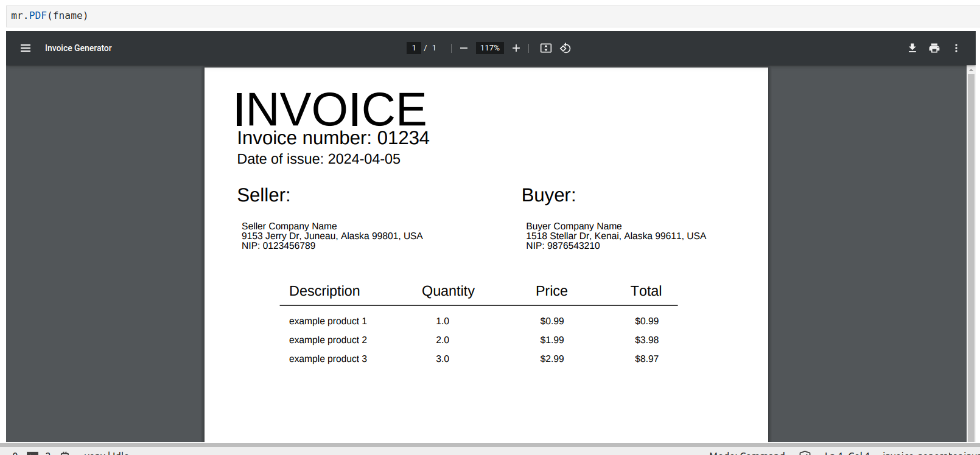
Task: Click the Seller: heading
Action: tap(264, 195)
